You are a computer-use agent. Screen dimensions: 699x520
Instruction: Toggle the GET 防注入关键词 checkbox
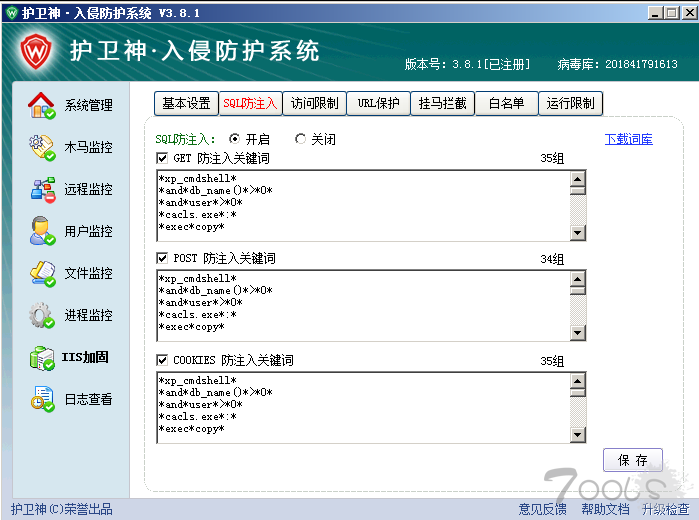pos(162,158)
